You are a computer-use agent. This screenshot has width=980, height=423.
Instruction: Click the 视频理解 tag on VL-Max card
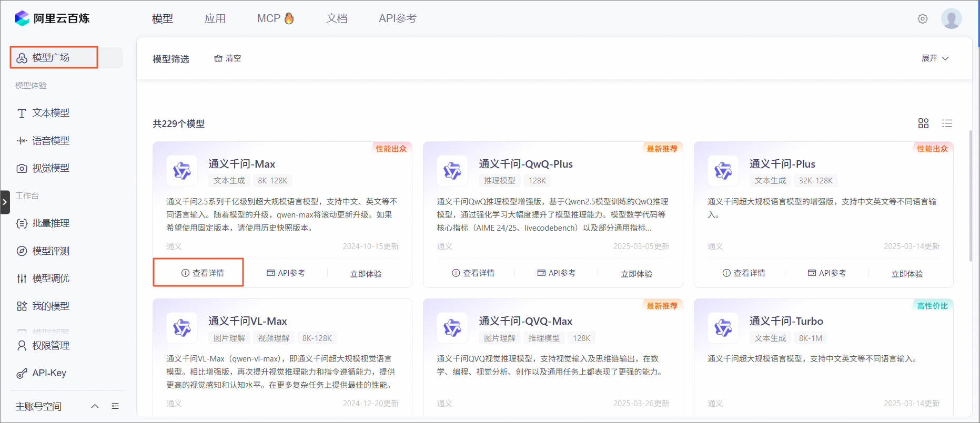(x=274, y=338)
